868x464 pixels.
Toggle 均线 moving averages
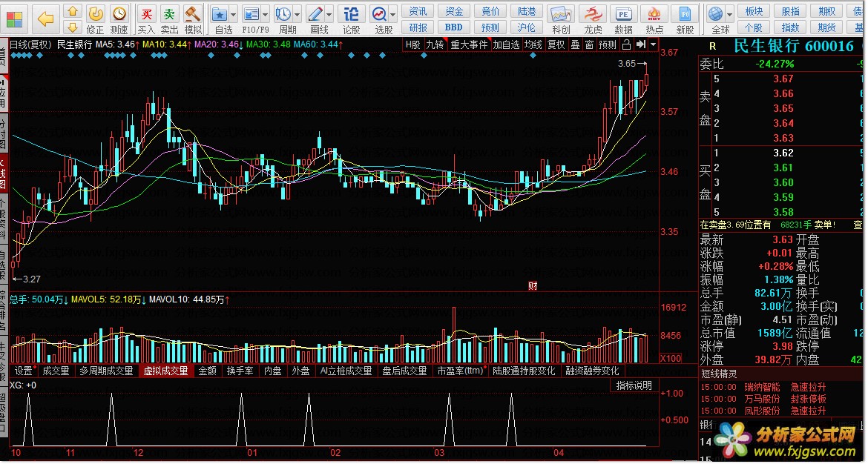(x=533, y=44)
